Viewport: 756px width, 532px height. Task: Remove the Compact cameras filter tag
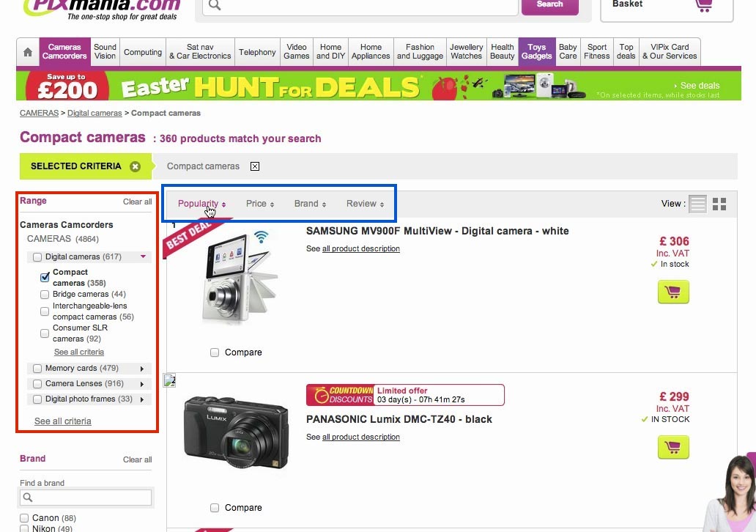pyautogui.click(x=255, y=166)
